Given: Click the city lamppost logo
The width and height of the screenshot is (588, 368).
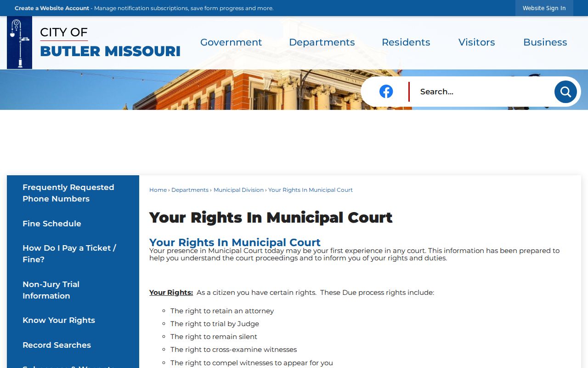Looking at the screenshot, I should tap(19, 43).
